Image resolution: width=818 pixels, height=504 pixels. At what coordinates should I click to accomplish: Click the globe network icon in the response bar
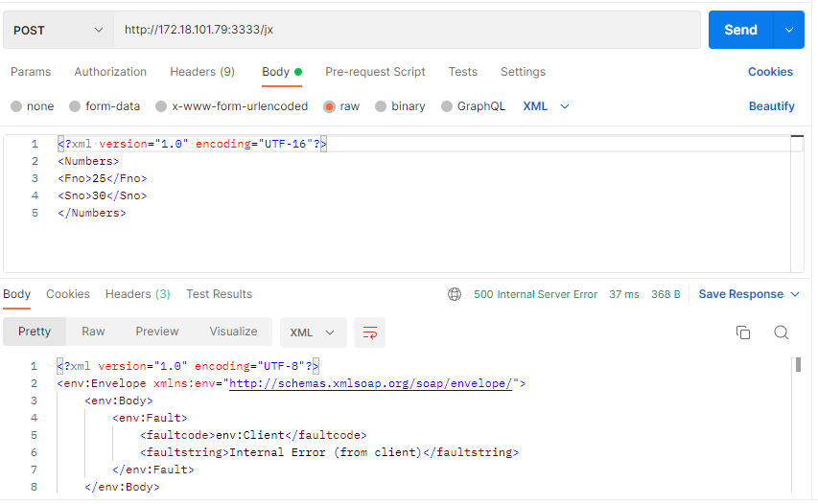point(455,294)
